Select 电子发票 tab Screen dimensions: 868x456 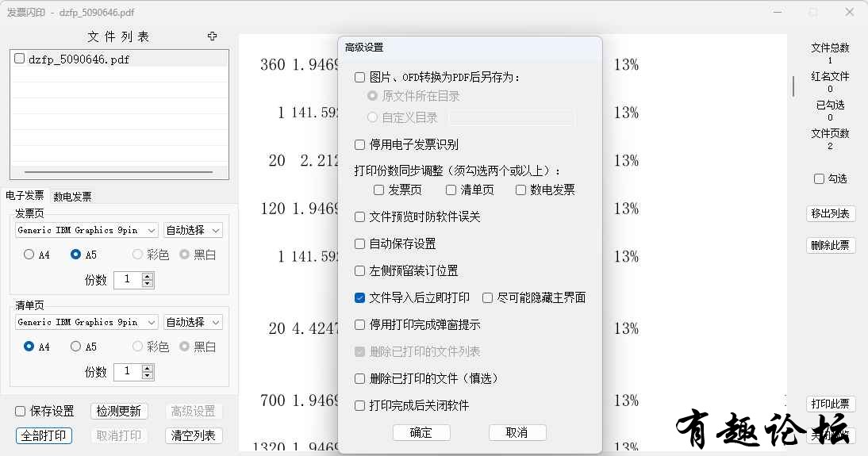[25, 196]
